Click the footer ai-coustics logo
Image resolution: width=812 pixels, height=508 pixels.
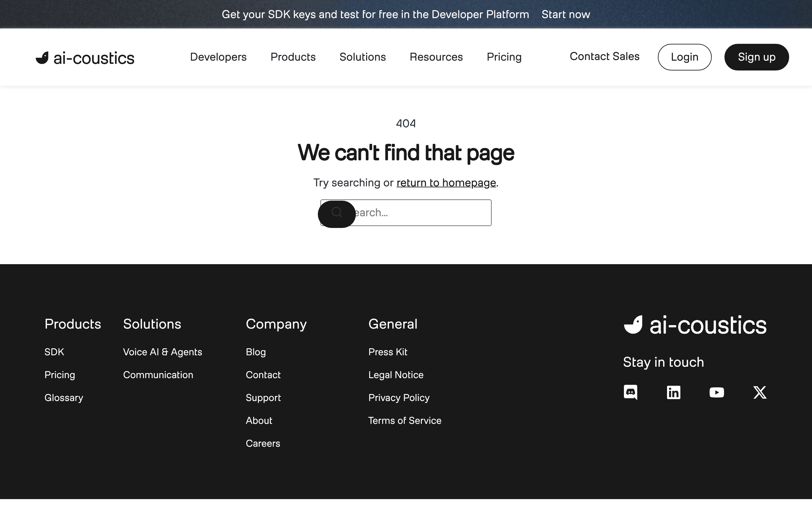[x=695, y=325]
